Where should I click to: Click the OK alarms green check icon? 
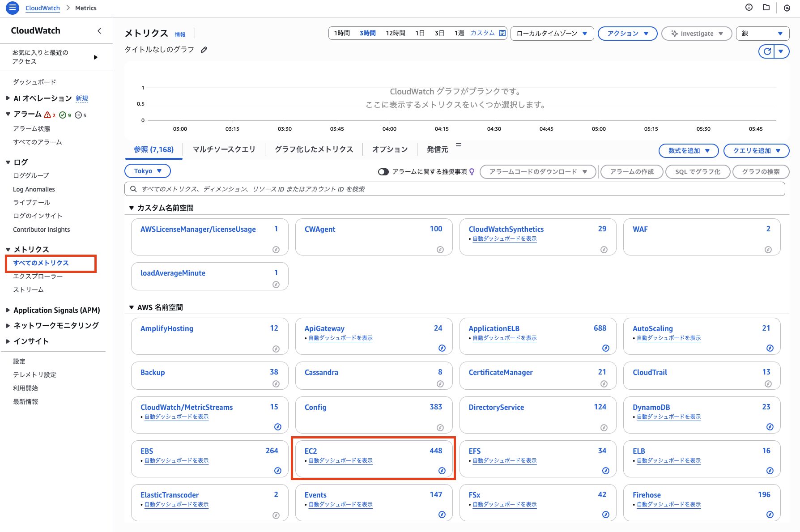point(63,115)
